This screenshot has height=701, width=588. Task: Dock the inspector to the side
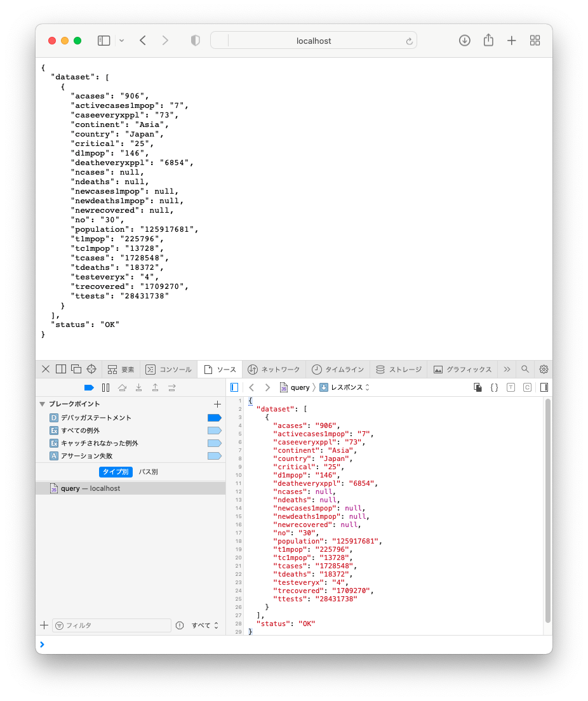pyautogui.click(x=61, y=370)
